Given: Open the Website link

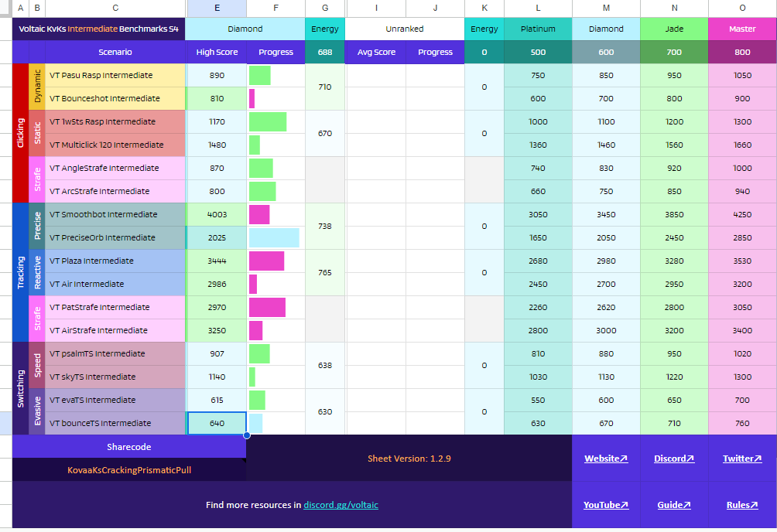Looking at the screenshot, I should (x=605, y=459).
